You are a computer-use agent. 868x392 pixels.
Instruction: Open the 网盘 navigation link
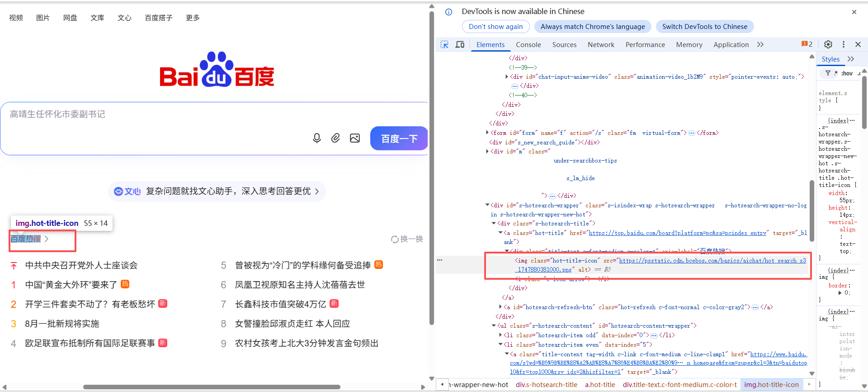click(70, 18)
